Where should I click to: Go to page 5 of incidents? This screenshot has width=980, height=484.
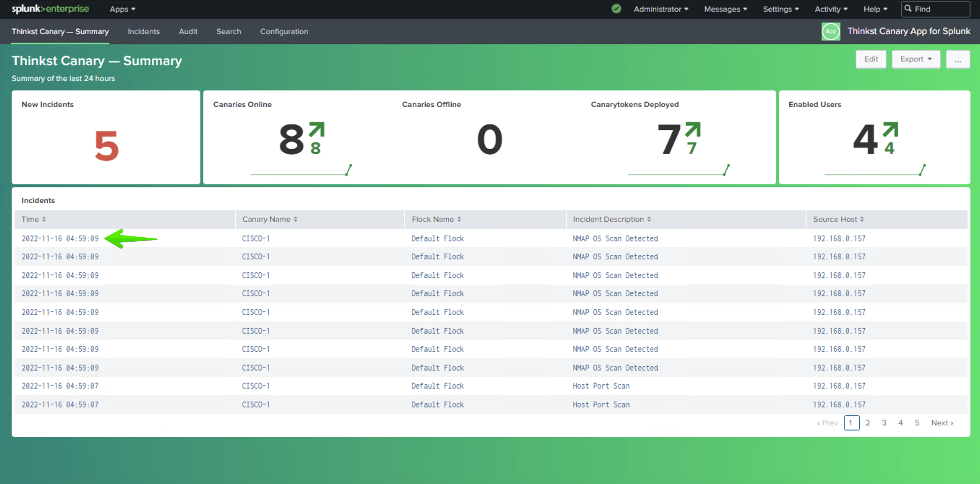[x=917, y=423]
